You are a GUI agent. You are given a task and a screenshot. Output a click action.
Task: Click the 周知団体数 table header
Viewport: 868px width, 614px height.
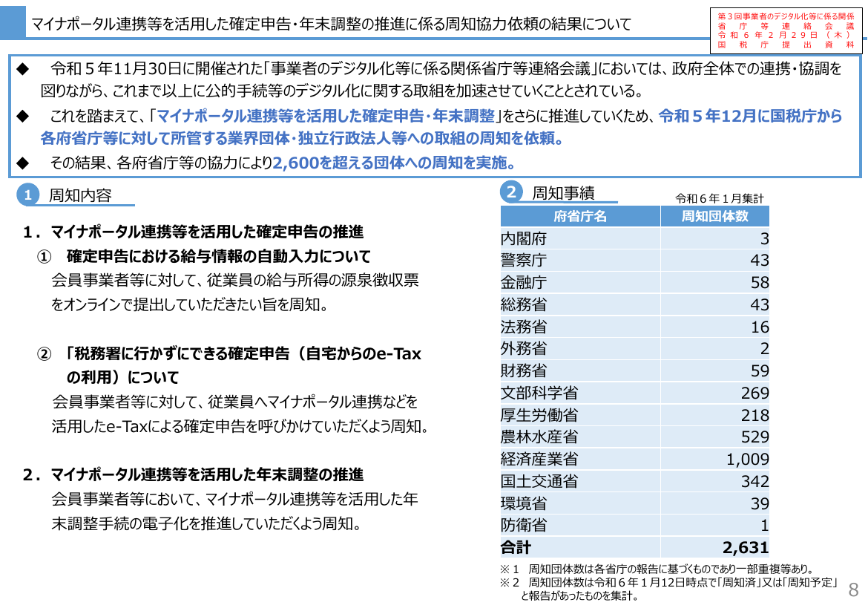click(x=714, y=216)
